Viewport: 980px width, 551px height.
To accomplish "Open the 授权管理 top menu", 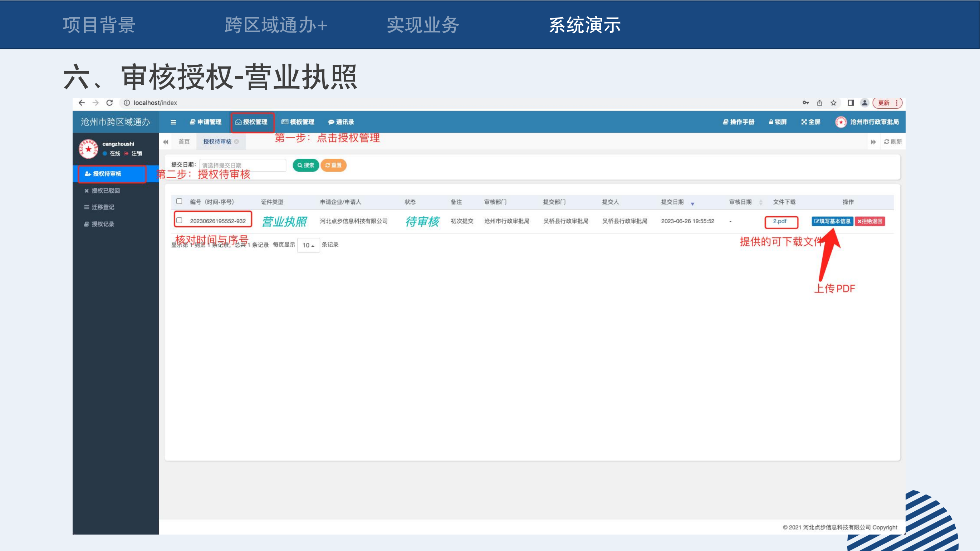I will [x=252, y=122].
